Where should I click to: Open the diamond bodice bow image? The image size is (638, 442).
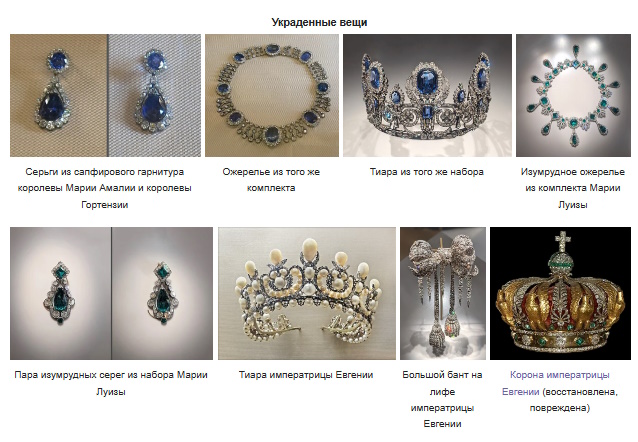pos(443,293)
